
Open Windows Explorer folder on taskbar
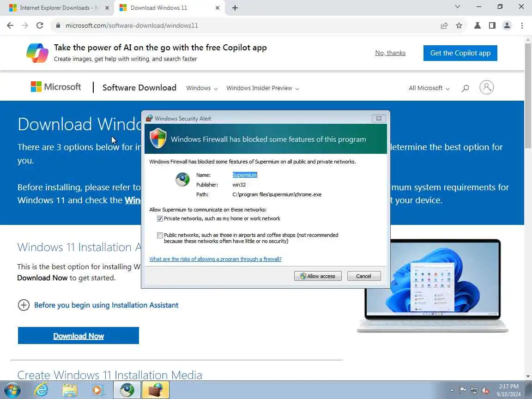[70, 390]
